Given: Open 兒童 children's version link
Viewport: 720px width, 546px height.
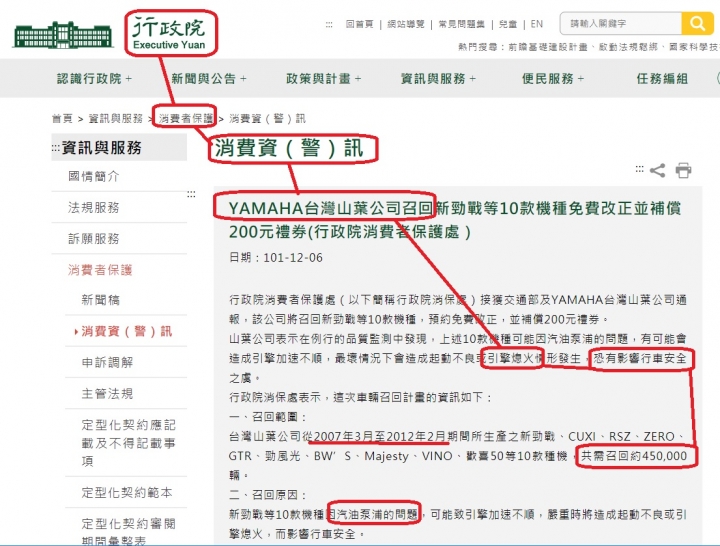Looking at the screenshot, I should [508, 24].
